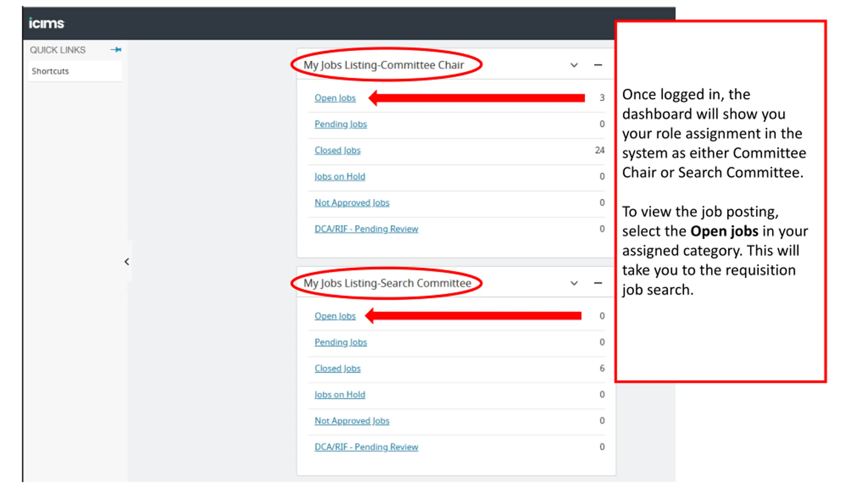
Task: View Committee Chair Not Approved Jobs
Action: pyautogui.click(x=352, y=203)
